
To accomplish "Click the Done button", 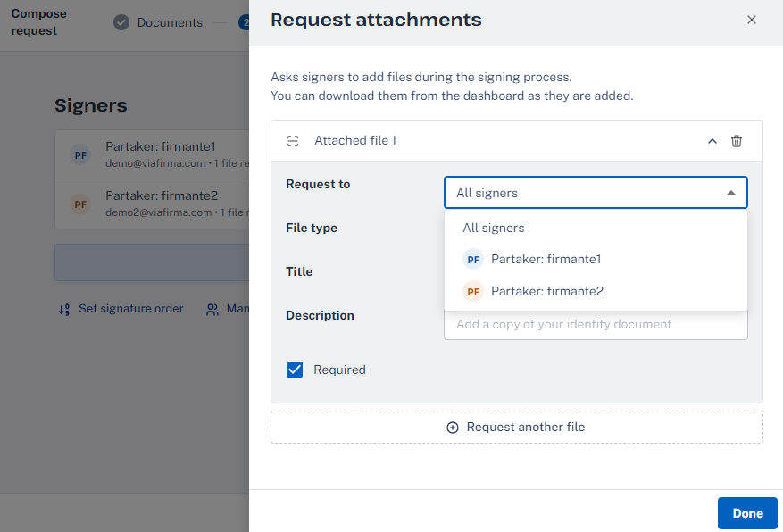I will click(x=747, y=513).
